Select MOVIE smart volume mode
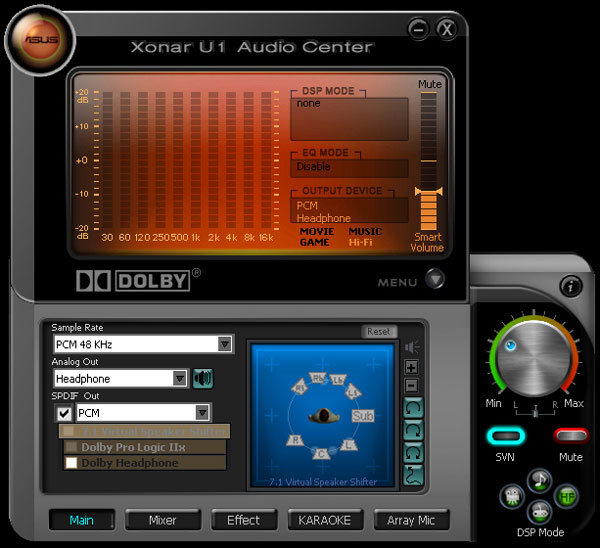 coord(317,232)
